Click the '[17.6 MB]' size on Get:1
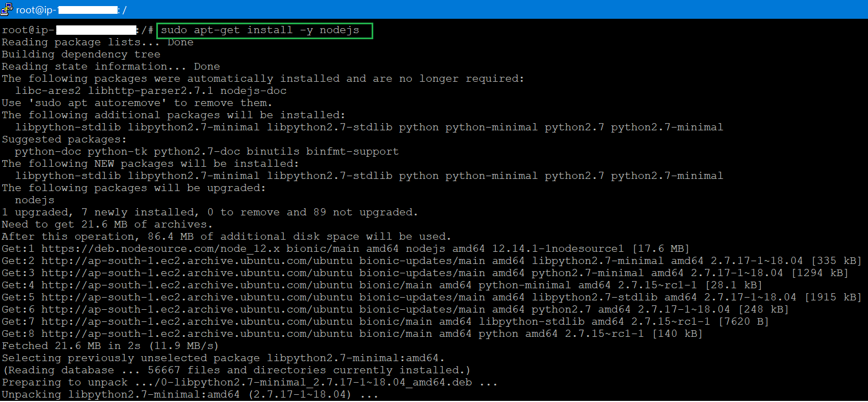Viewport: 868px width, 402px height. [x=660, y=249]
